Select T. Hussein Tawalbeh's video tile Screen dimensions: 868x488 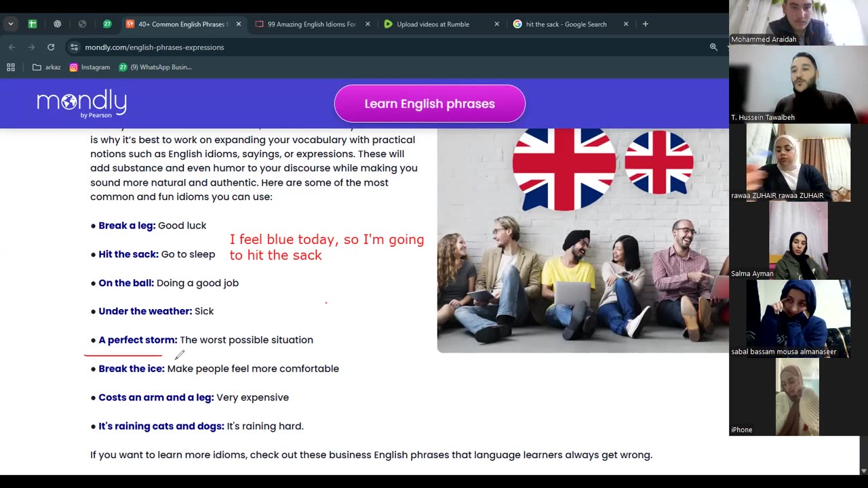coord(798,84)
